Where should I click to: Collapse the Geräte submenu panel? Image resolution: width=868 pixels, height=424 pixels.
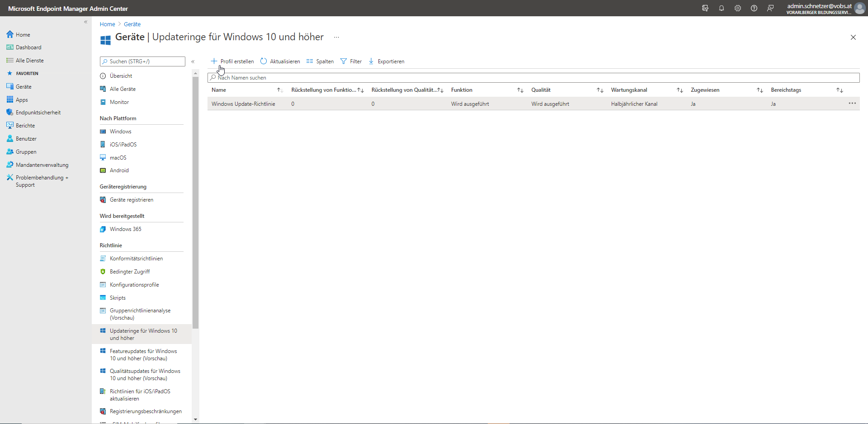[193, 61]
